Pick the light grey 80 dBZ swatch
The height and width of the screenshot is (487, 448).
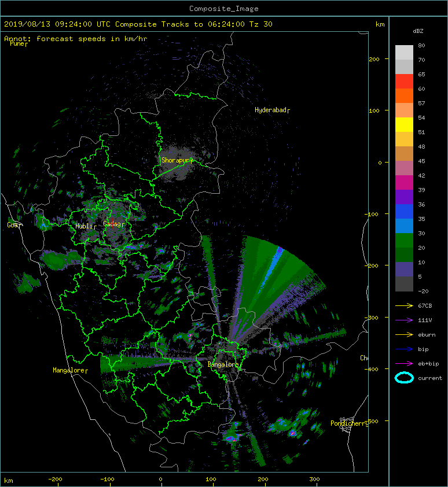click(404, 52)
